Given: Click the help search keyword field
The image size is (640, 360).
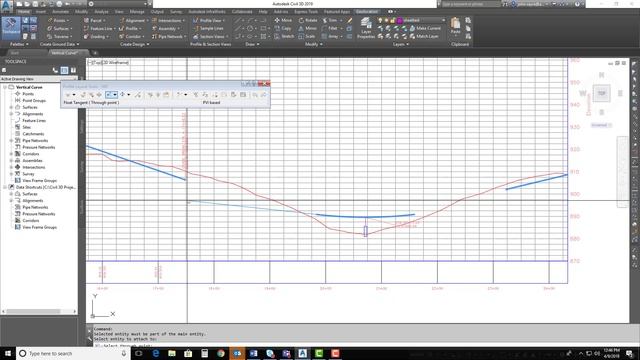Looking at the screenshot, I should 470,4.
